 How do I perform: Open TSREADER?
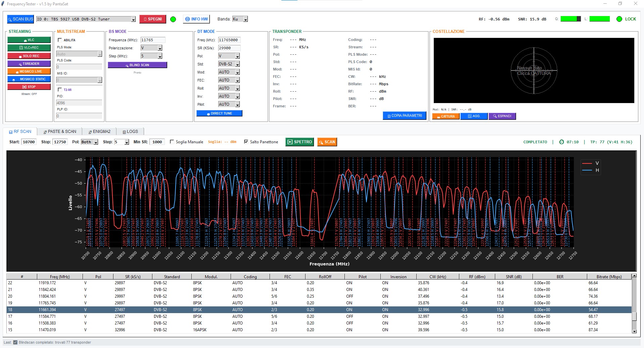pos(29,63)
